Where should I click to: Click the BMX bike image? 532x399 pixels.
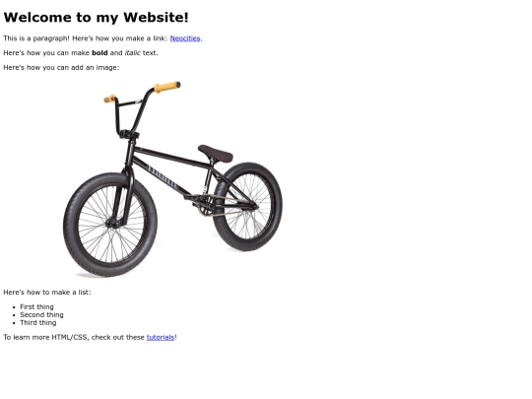[173, 179]
